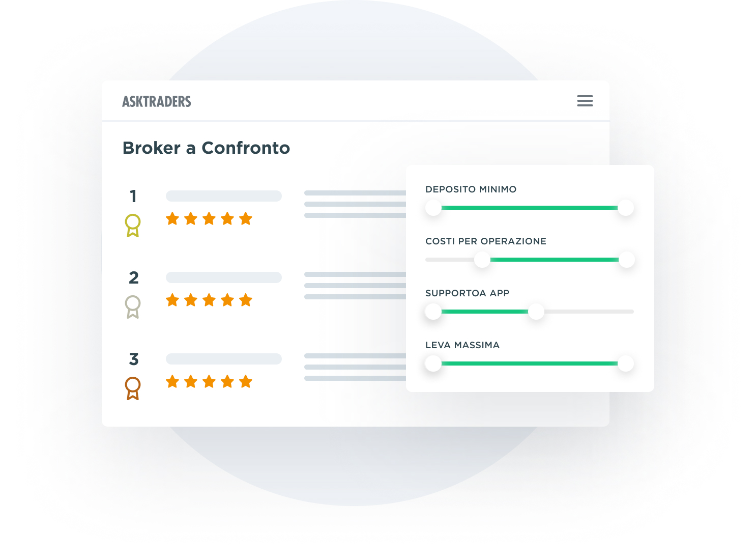The height and width of the screenshot is (559, 756).
Task: Click the left handle of Supportoa App slider
Action: tap(433, 312)
